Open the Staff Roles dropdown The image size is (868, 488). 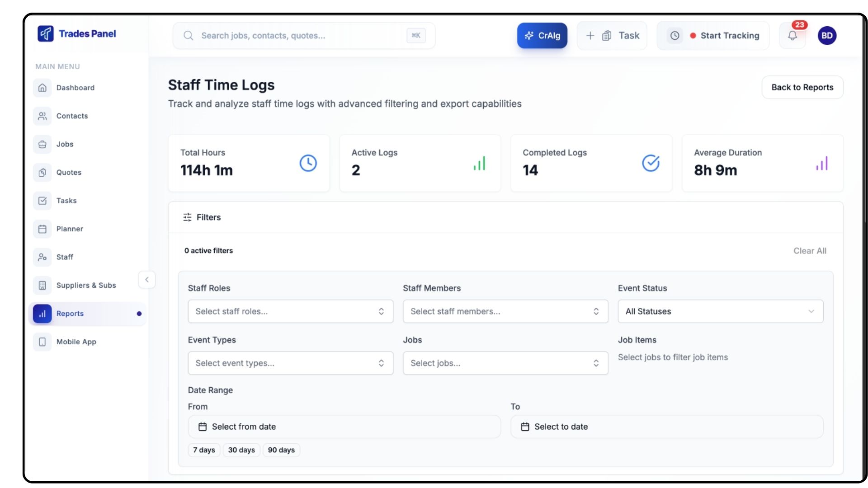click(290, 311)
